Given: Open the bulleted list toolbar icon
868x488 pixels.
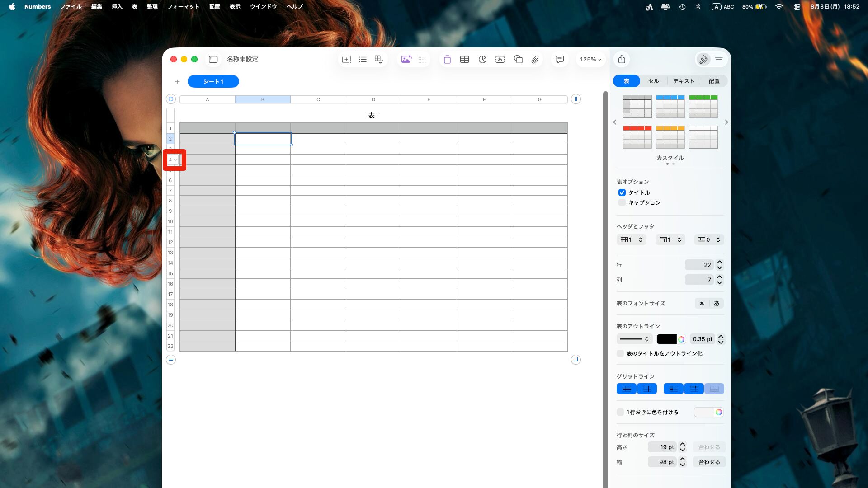Looking at the screenshot, I should click(x=363, y=59).
